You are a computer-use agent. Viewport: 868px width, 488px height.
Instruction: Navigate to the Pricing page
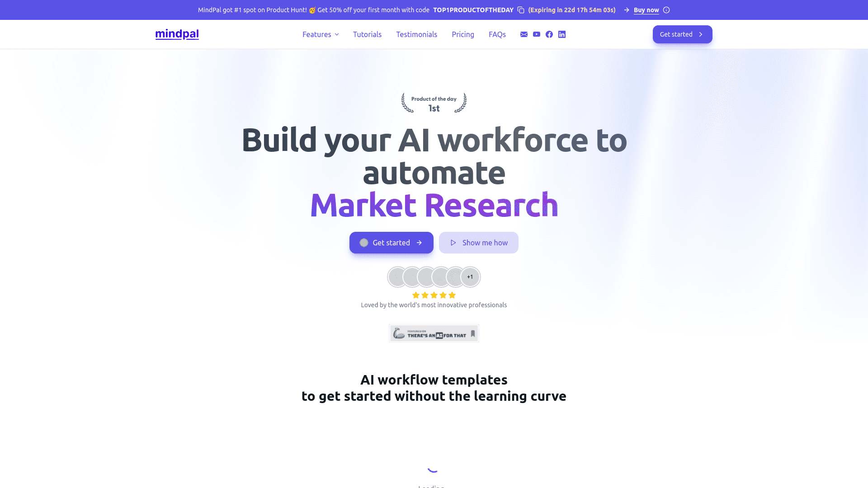462,34
